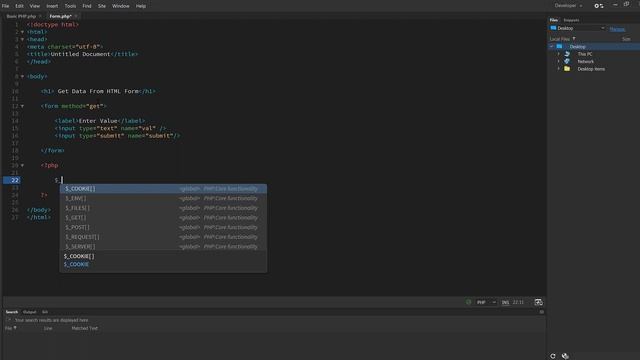640x360 pixels.
Task: Click the icon right of Refresh
Action: coord(565,356)
